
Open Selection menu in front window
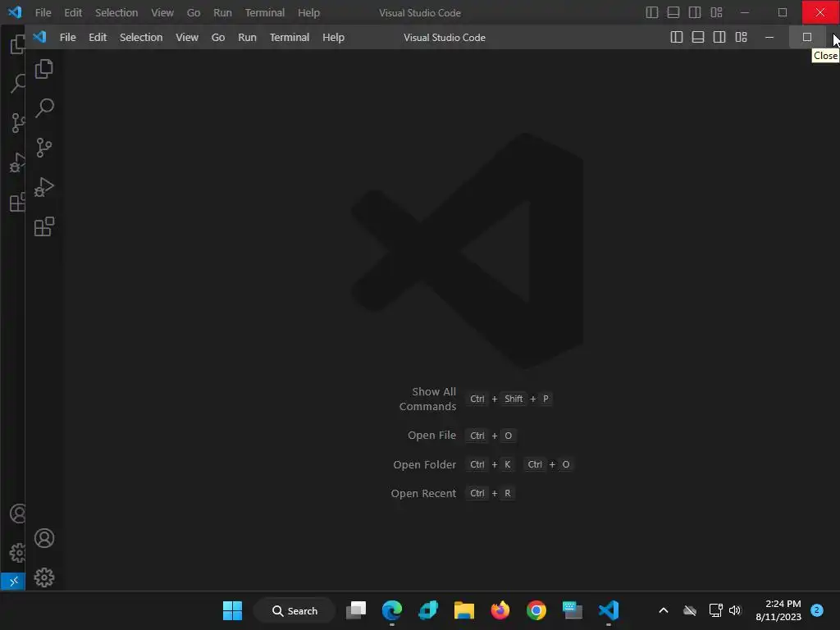[141, 38]
